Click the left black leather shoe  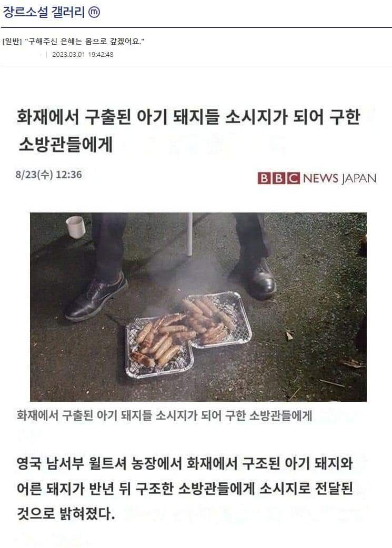point(96,298)
